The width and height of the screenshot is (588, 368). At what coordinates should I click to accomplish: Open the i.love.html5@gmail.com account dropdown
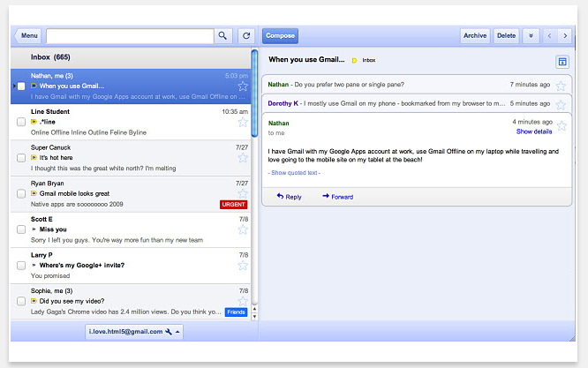(x=134, y=332)
